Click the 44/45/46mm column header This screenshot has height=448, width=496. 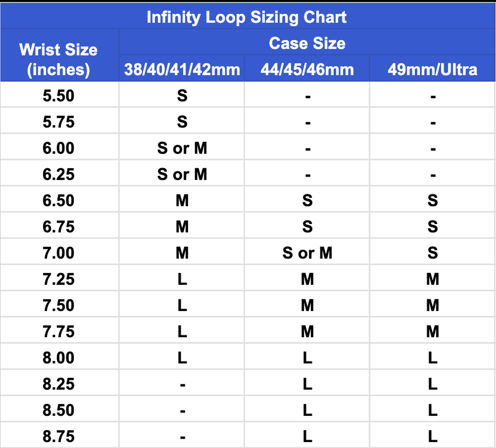click(307, 69)
